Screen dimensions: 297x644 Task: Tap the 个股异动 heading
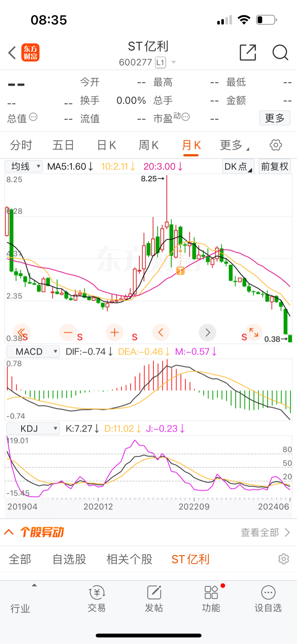pos(42,532)
